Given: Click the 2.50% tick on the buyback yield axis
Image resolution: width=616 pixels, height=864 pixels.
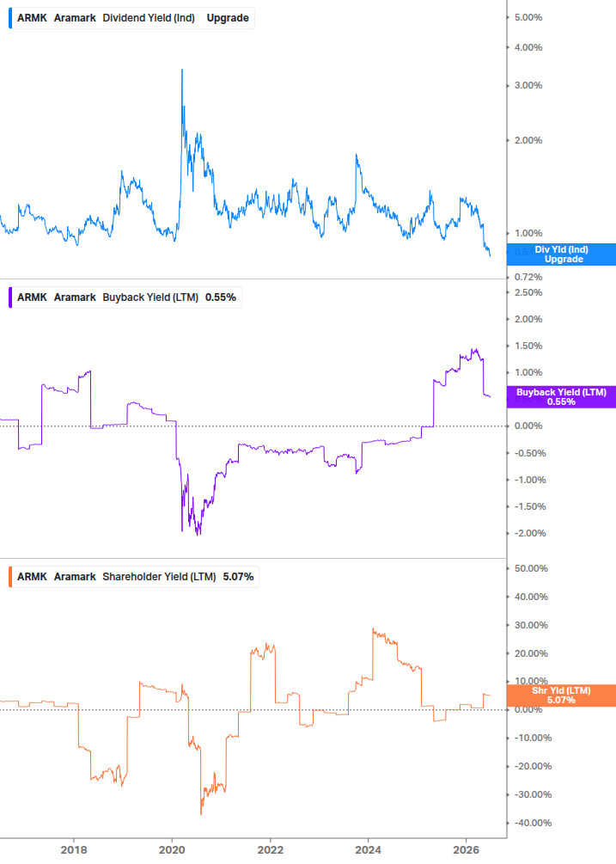Looking at the screenshot, I should pyautogui.click(x=528, y=292).
